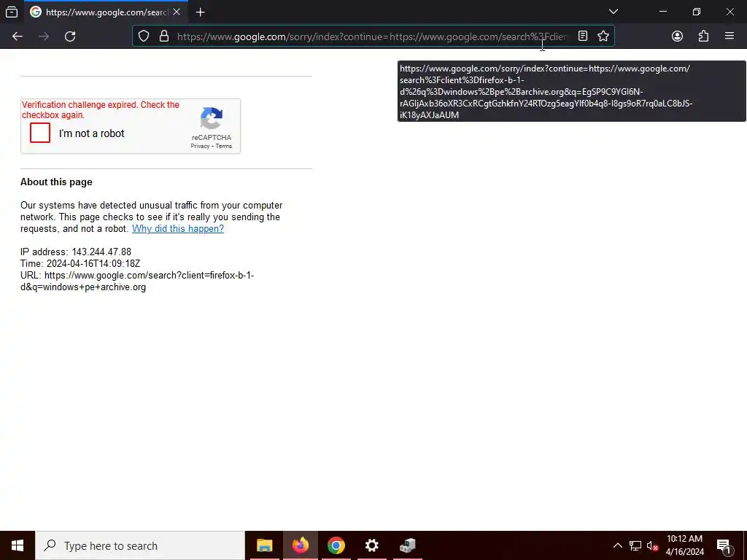Open the Firefox application menu
The width and height of the screenshot is (747, 560).
click(729, 36)
